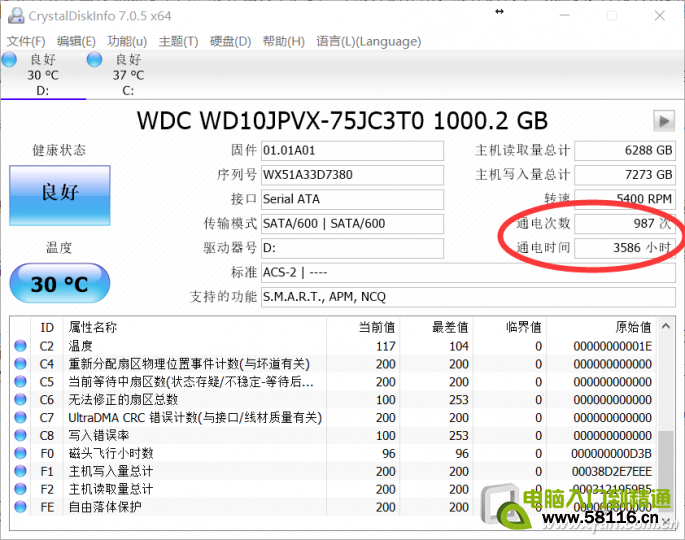
Task: Close the CrystalDiskInfo window
Action: pos(660,16)
